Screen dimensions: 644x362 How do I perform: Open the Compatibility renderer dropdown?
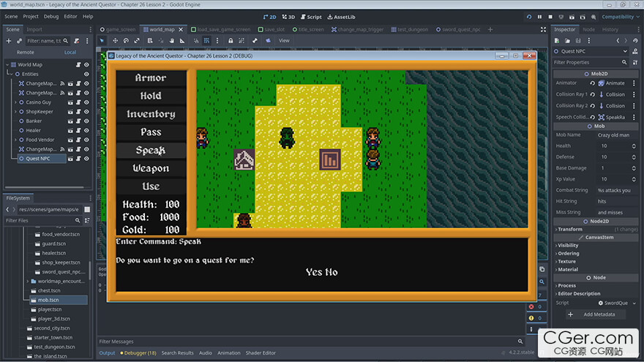[620, 17]
